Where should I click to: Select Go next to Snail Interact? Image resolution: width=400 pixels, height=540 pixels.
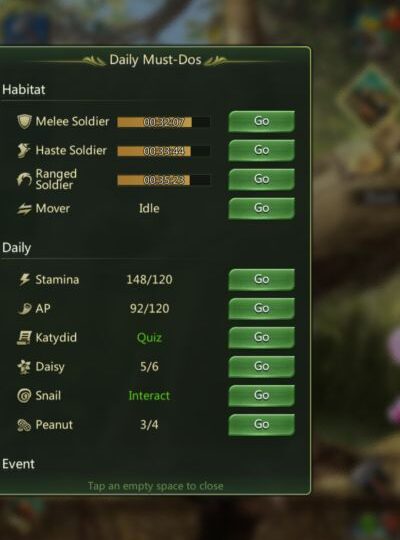click(x=261, y=395)
